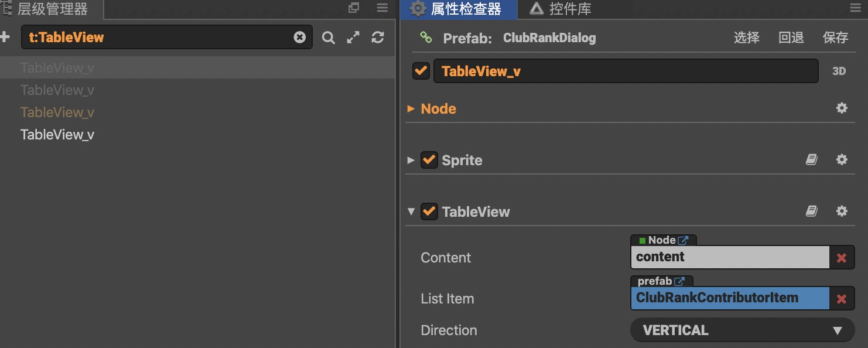
Task: Open the Direction VERTICAL dropdown
Action: (x=742, y=330)
